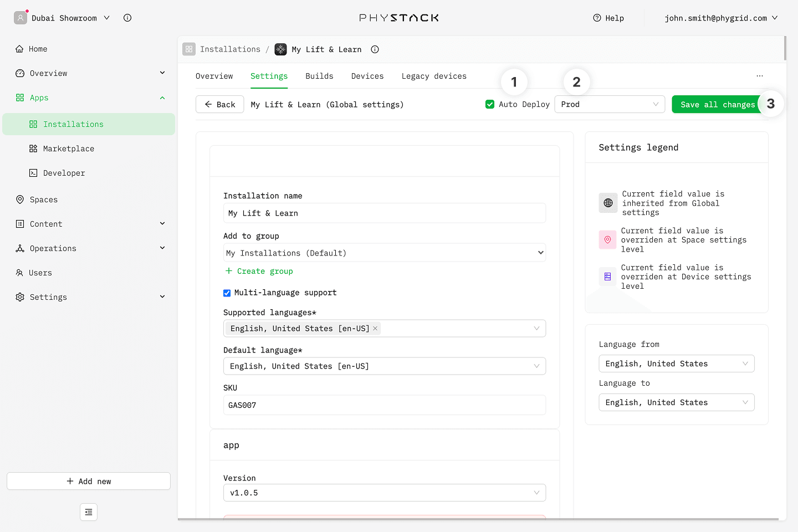
Task: Click the Operations nodes icon in sidebar
Action: click(20, 248)
